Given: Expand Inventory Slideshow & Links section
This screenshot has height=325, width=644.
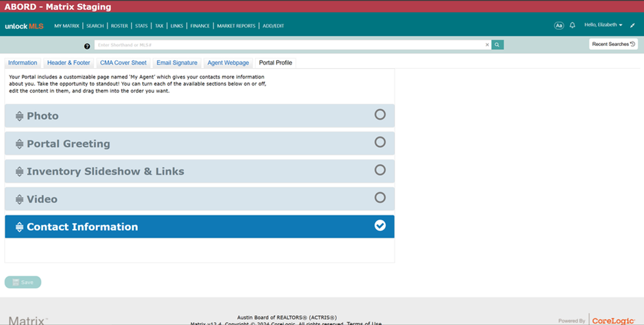Looking at the screenshot, I should [200, 171].
